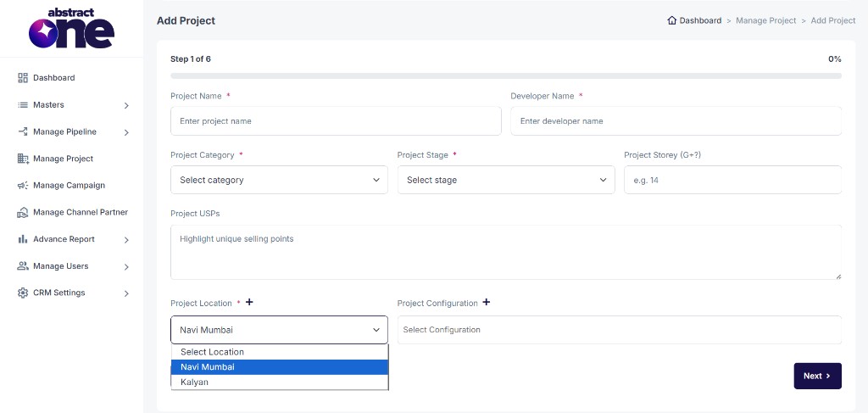This screenshot has width=868, height=413.
Task: Click the 'Add Project' page heading
Action: 186,21
